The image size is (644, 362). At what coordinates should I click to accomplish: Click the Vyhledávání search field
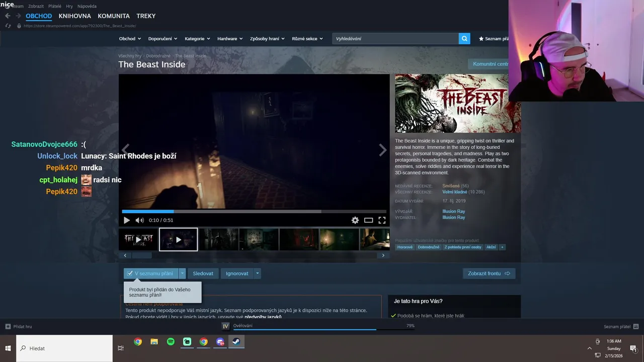point(395,38)
